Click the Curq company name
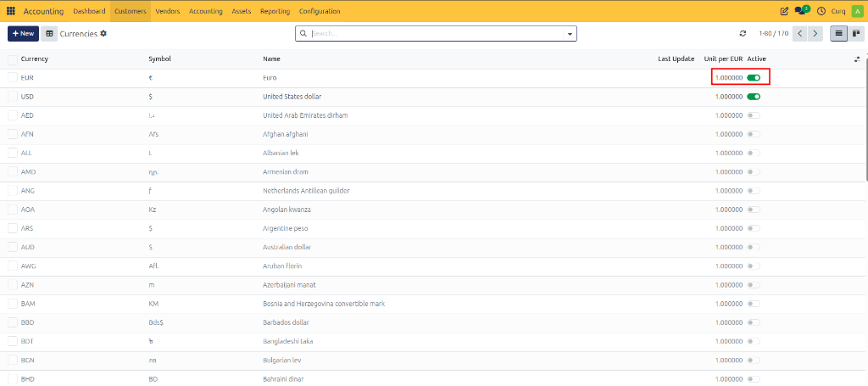The image size is (868, 386). pyautogui.click(x=838, y=11)
